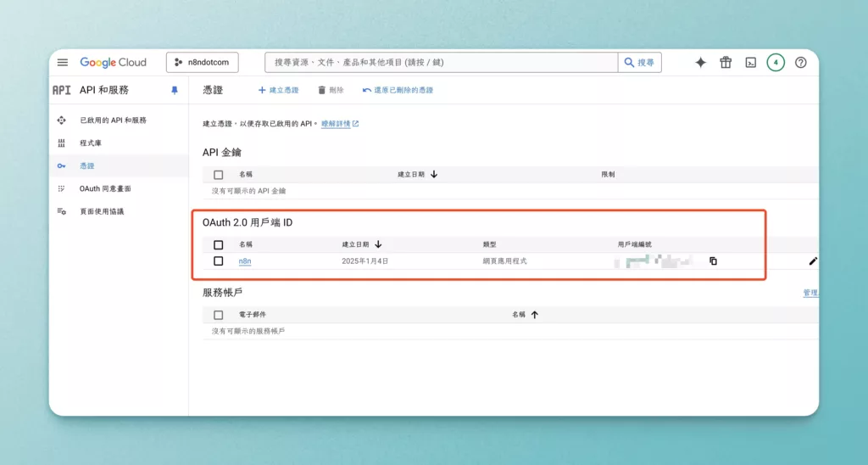Click 電子郵件 column header

point(253,314)
